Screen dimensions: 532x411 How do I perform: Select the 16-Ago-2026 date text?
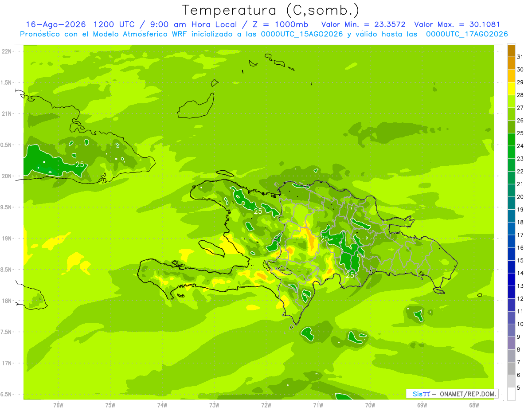click(55, 24)
